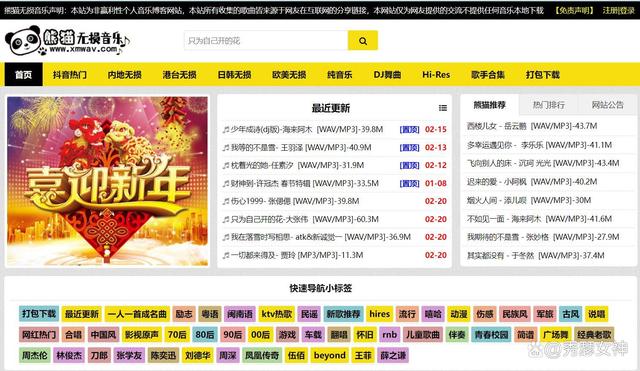Click the 广场舞 tag
640x371 pixels.
pyautogui.click(x=556, y=334)
